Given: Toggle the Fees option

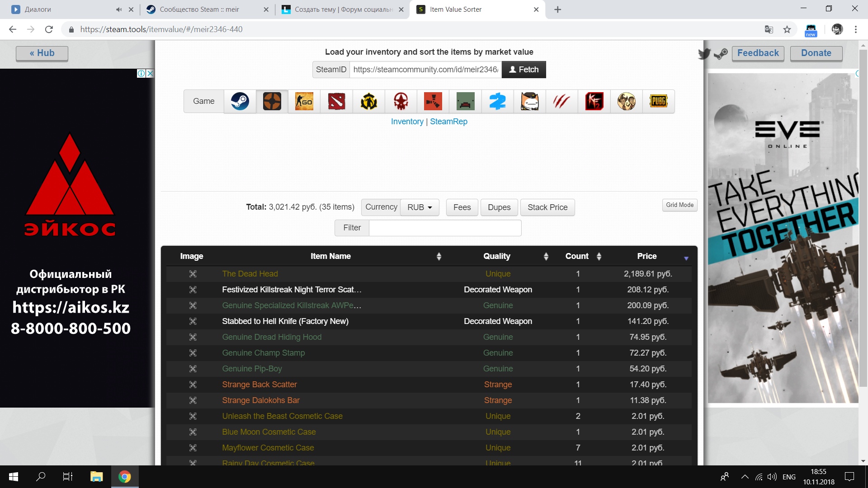Looking at the screenshot, I should click(x=462, y=207).
